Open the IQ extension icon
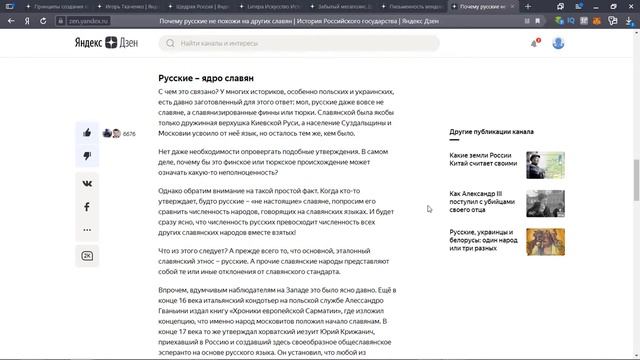 571,21
